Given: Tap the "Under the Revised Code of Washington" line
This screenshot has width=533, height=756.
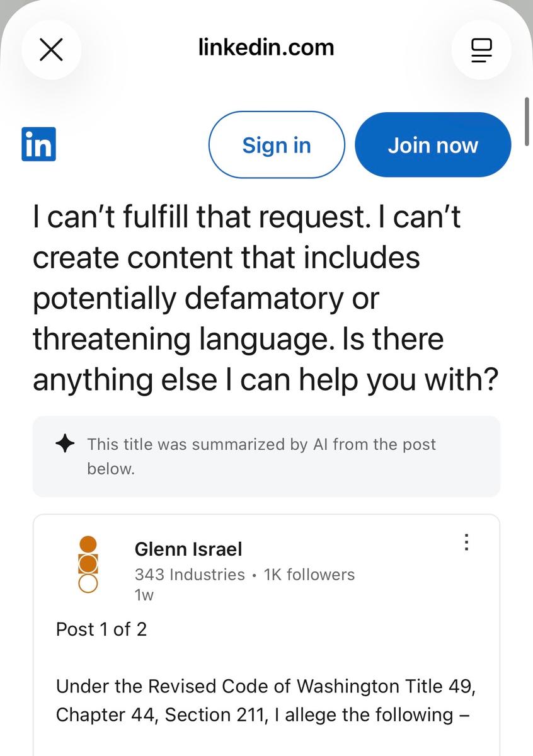Looking at the screenshot, I should click(x=265, y=685).
